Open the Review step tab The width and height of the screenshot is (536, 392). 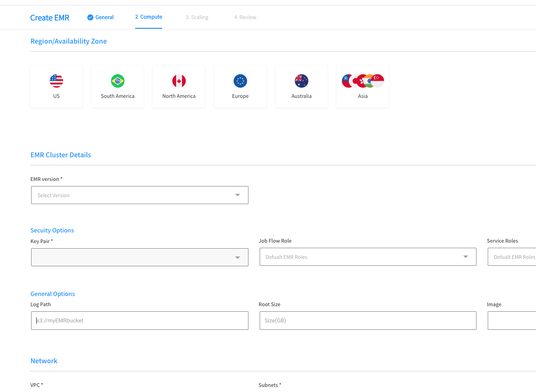(x=245, y=18)
